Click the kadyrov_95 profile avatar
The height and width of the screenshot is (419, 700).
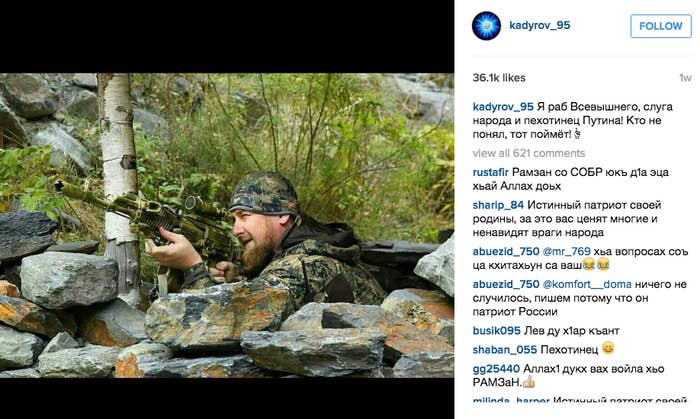click(x=486, y=26)
